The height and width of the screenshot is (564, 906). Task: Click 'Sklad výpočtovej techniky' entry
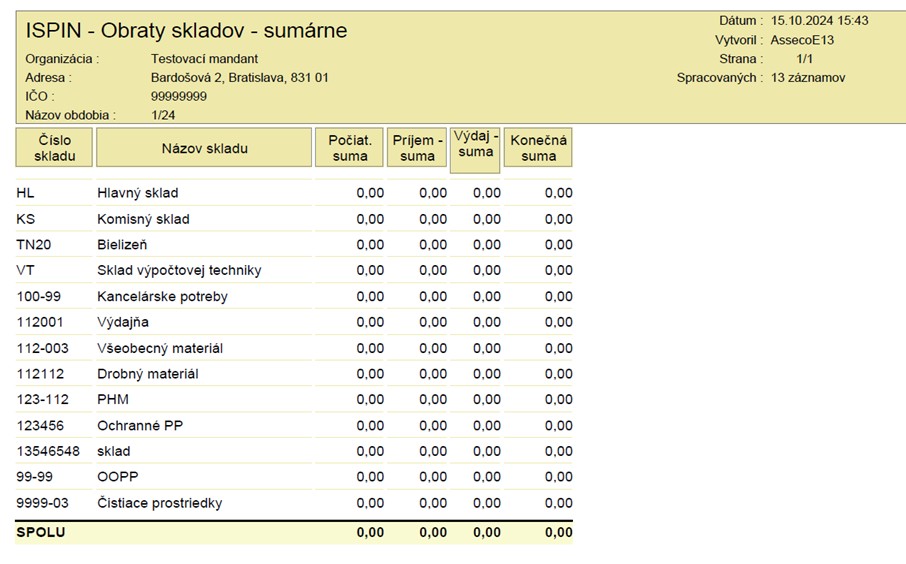point(179,271)
